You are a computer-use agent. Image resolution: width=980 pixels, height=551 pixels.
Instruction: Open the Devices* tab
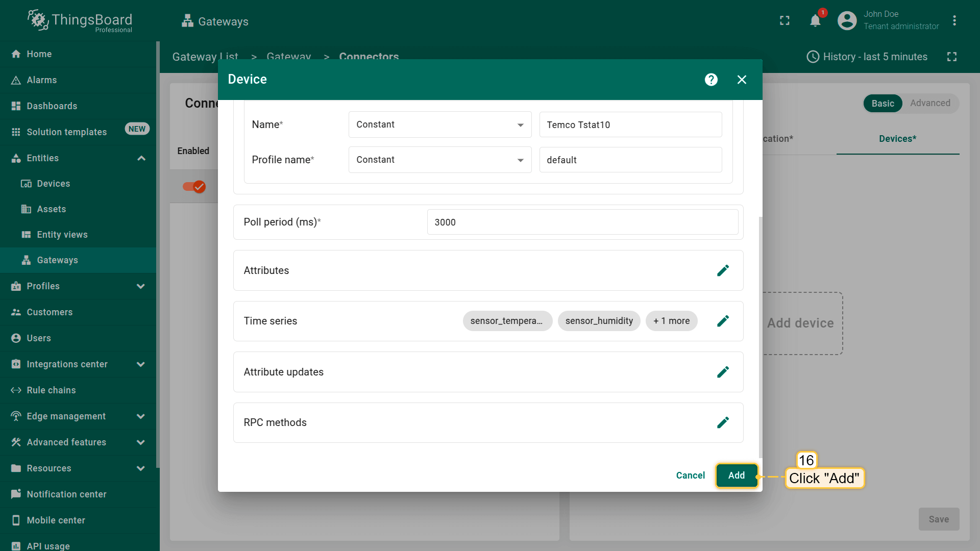897,139
